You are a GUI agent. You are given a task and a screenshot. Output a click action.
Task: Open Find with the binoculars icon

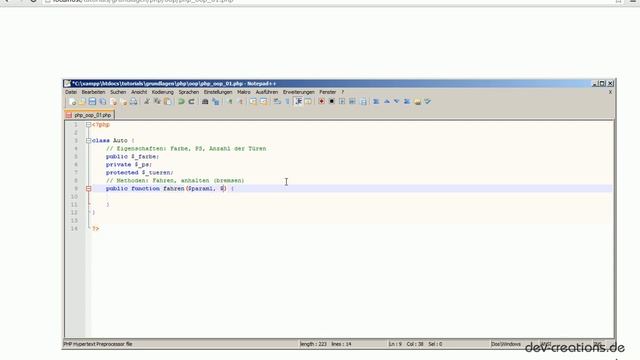[205, 102]
